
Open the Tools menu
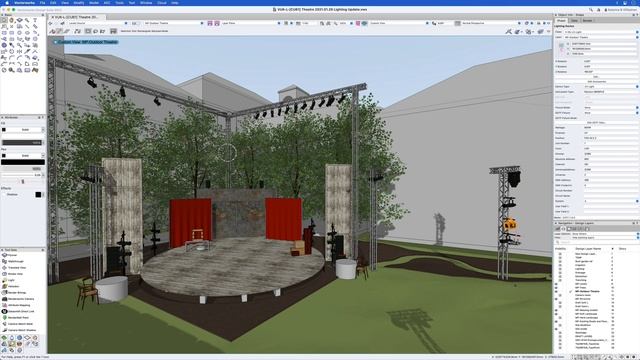point(119,2)
